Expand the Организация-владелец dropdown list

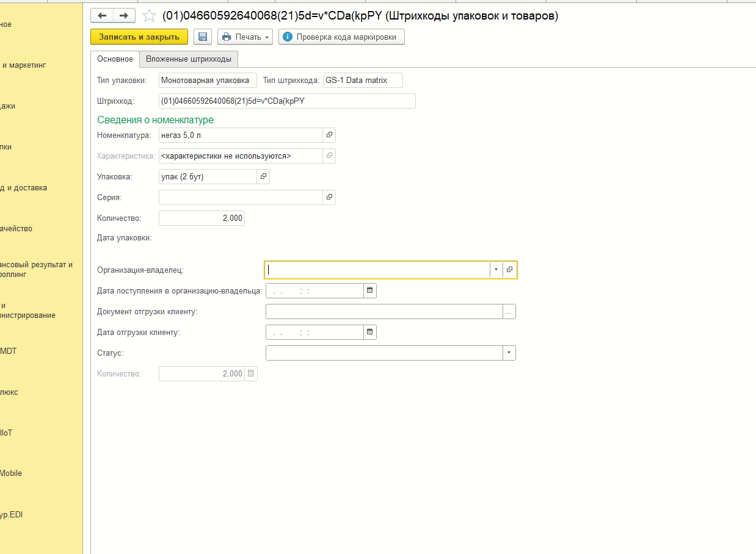(x=496, y=270)
